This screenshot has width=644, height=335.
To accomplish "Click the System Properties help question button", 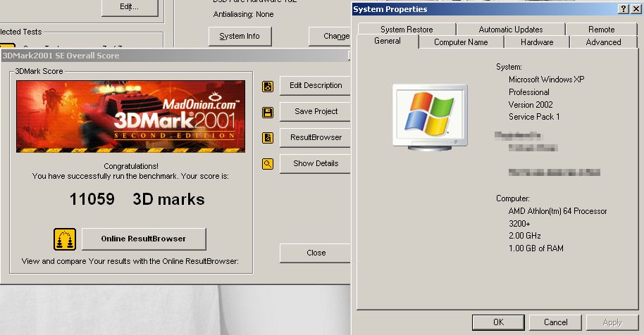I will pyautogui.click(x=624, y=9).
